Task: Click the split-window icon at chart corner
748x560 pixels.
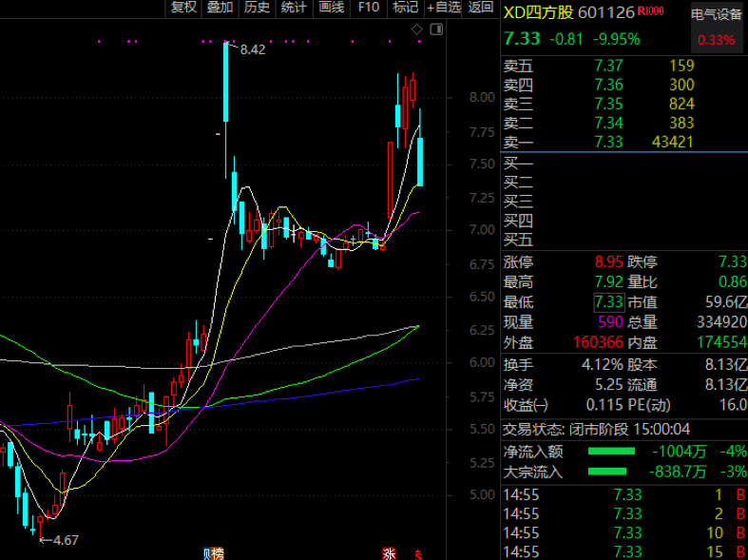Action: pyautogui.click(x=436, y=30)
